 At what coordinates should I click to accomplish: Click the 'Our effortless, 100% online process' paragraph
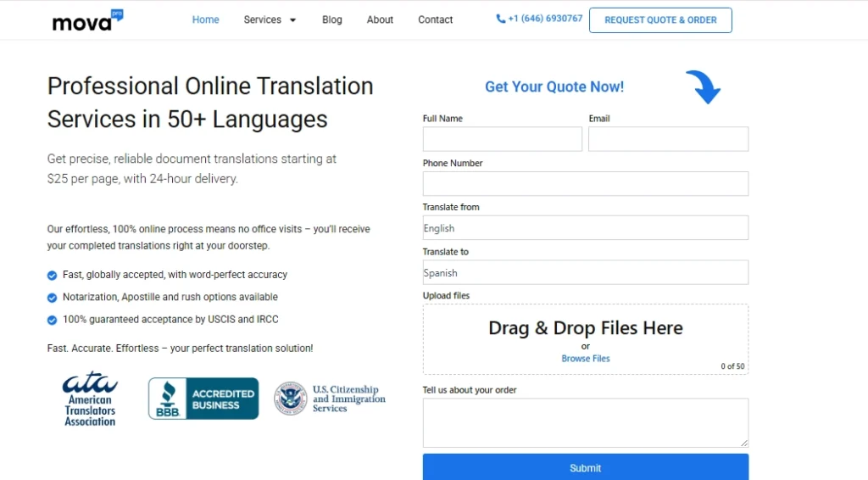209,237
